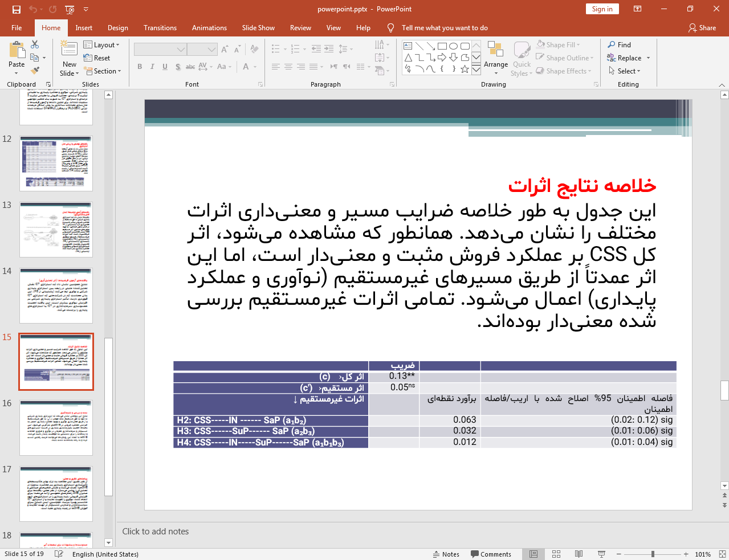Open the Arrange objects menu
Image resolution: width=729 pixels, height=560 pixels.
pyautogui.click(x=495, y=59)
